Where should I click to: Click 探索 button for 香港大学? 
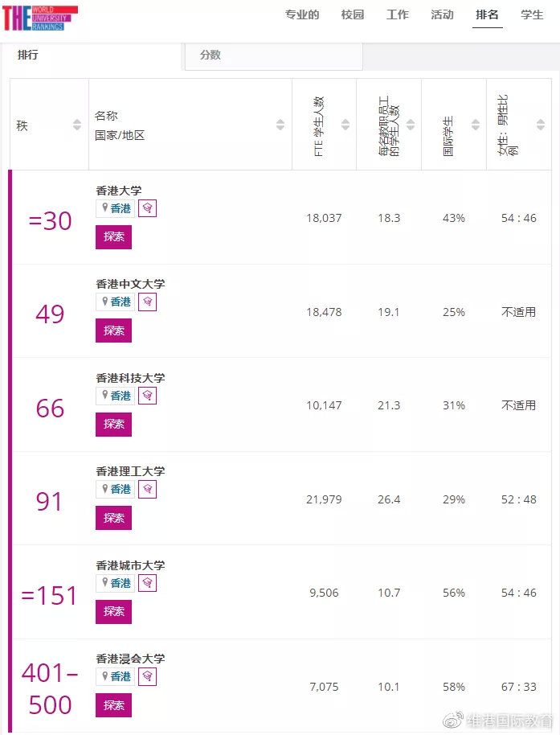(114, 236)
